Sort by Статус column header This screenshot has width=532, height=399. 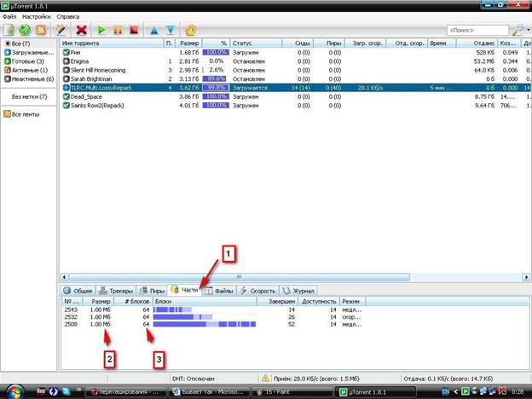pos(256,43)
